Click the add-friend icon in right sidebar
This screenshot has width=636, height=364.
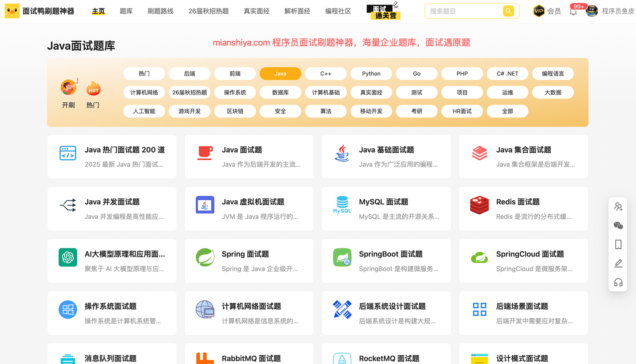coord(618,206)
